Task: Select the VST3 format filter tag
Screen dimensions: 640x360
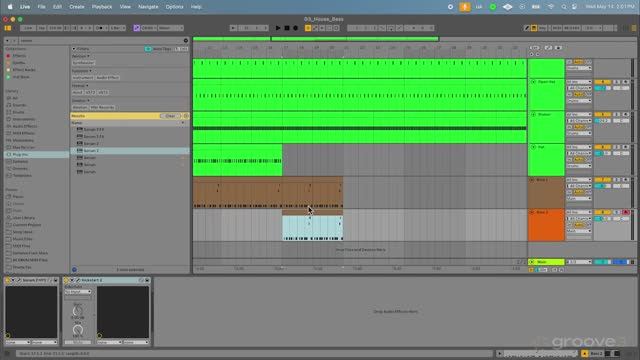Action: coord(103,92)
